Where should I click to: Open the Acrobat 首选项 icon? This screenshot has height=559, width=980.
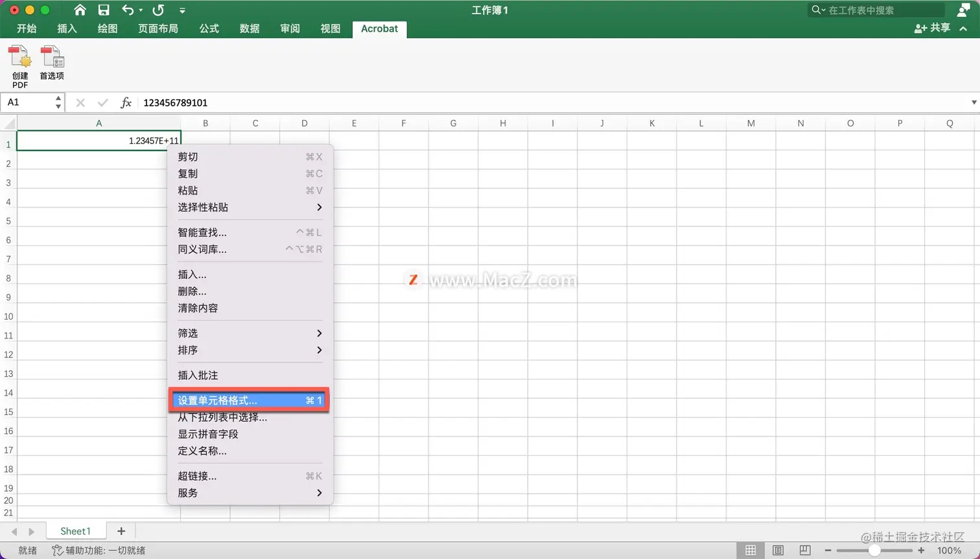[52, 62]
